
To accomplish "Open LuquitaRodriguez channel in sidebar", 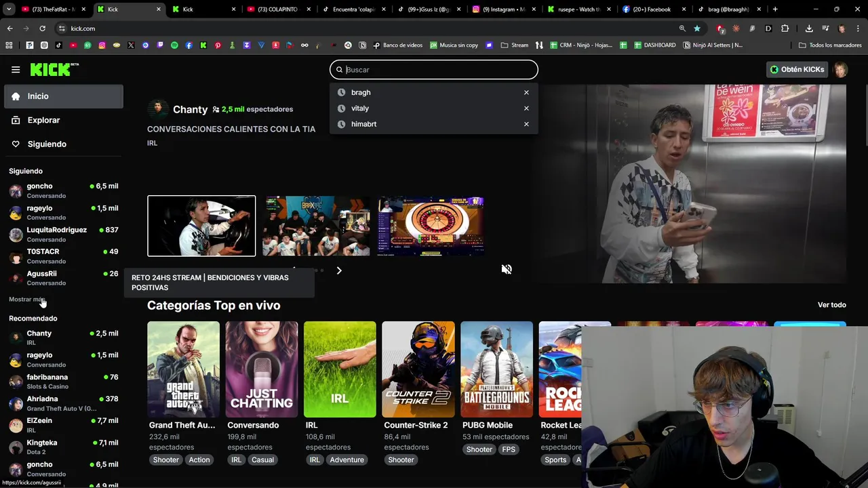I will coord(64,235).
